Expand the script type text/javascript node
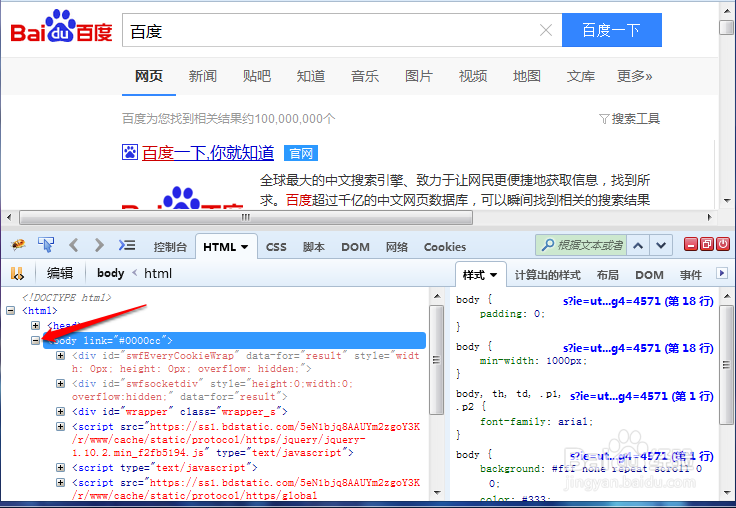Viewport: 736px width, 508px height. pos(61,468)
